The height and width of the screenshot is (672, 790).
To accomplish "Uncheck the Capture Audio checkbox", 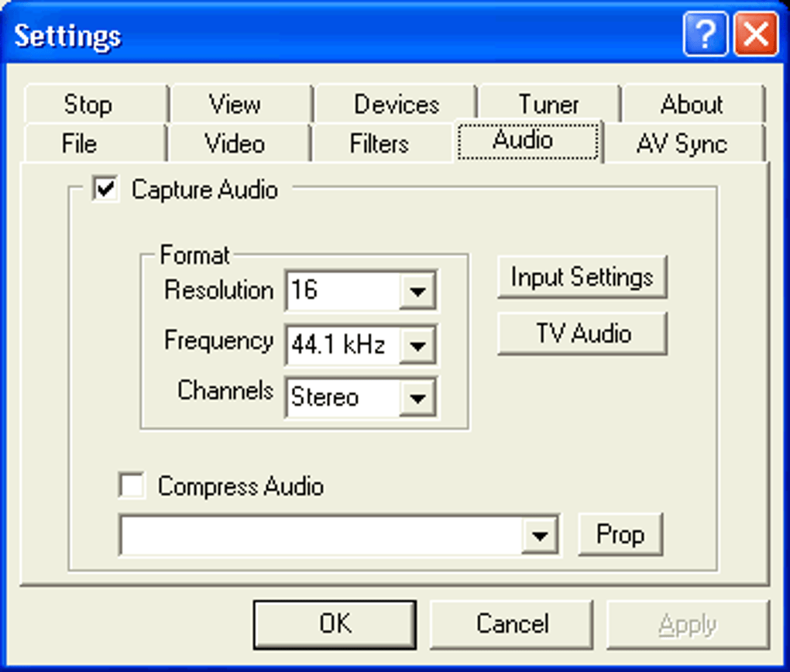I will (x=105, y=189).
